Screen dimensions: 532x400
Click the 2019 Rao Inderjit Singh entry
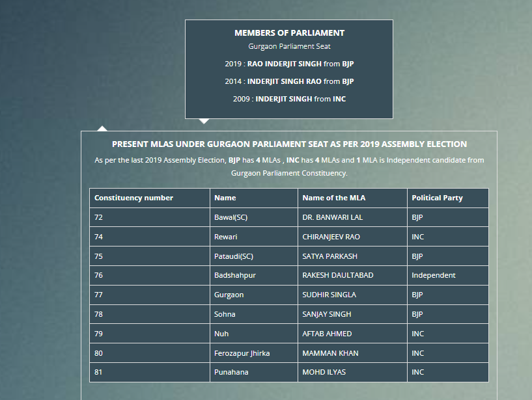tap(289, 64)
